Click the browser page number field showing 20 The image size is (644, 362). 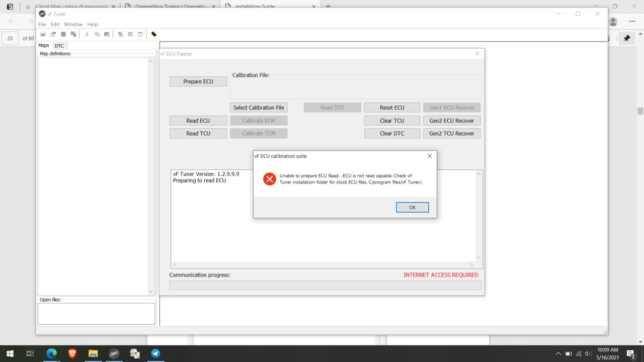pos(10,38)
